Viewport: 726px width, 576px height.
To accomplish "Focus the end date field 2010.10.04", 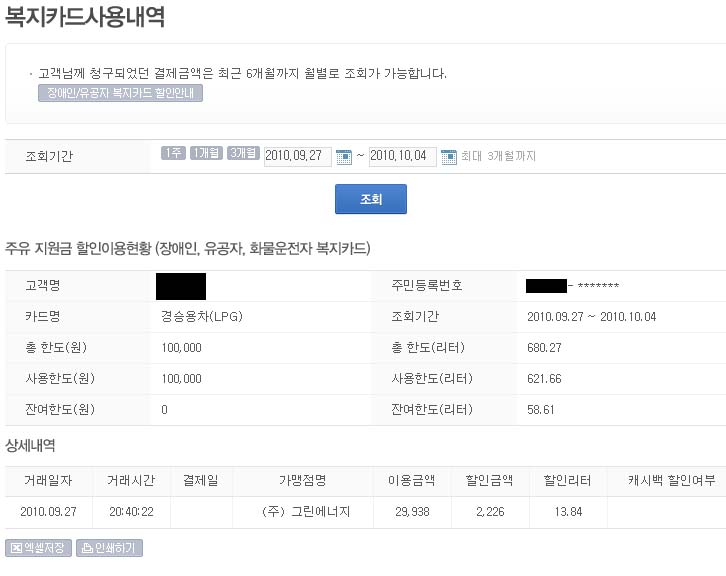I will (402, 157).
